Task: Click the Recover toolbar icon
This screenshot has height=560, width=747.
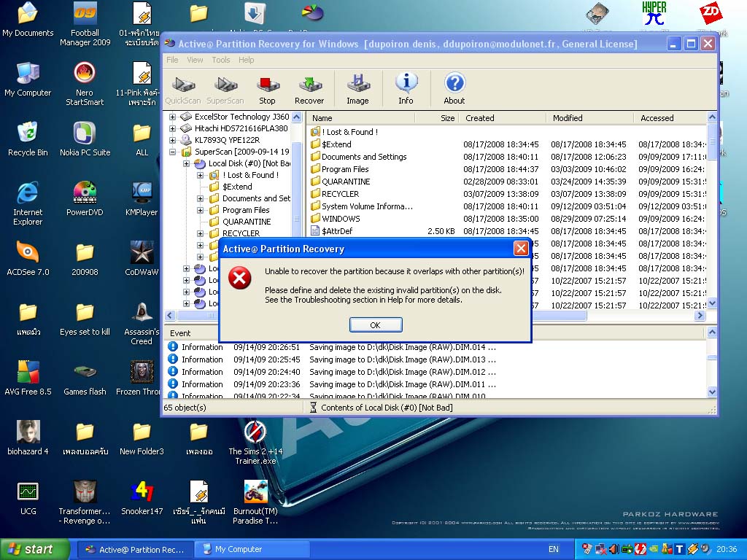Action: point(309,89)
